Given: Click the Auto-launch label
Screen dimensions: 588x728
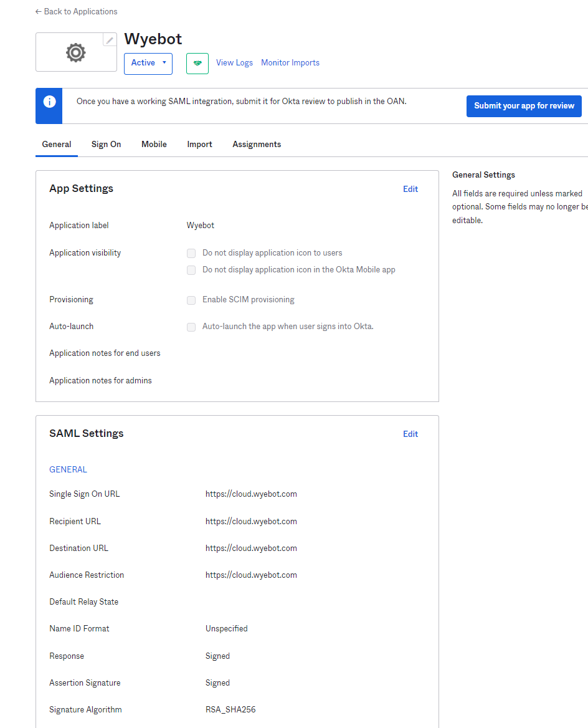Looking at the screenshot, I should coord(72,327).
